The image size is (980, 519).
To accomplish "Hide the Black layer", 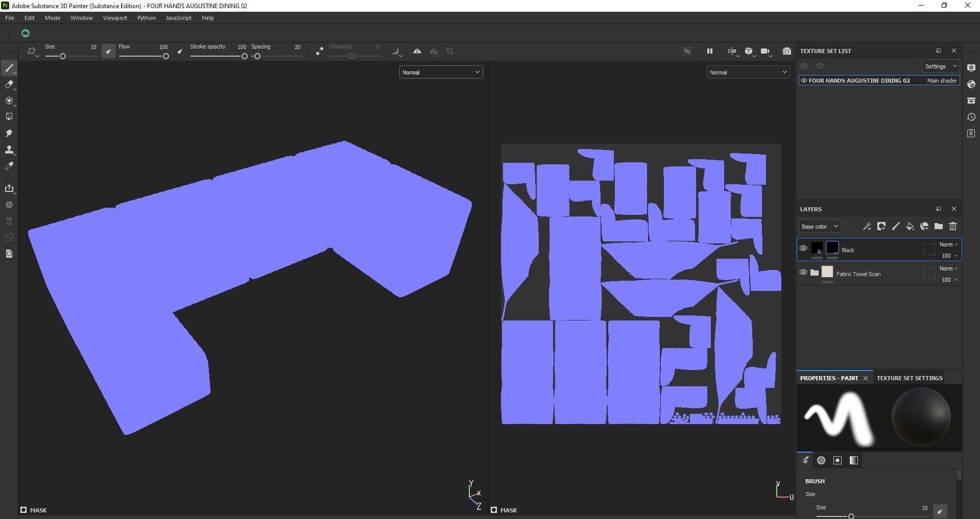I will (803, 249).
